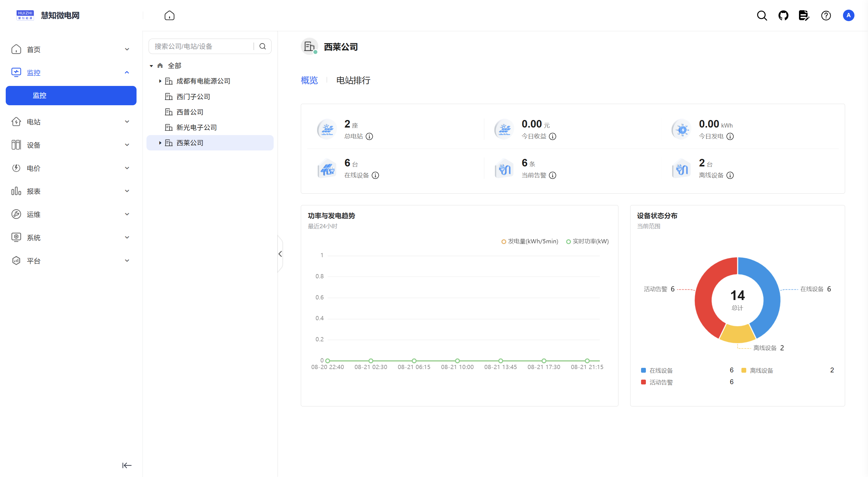Click the 慧知微电网 brand title
The image size is (868, 477).
60,15
